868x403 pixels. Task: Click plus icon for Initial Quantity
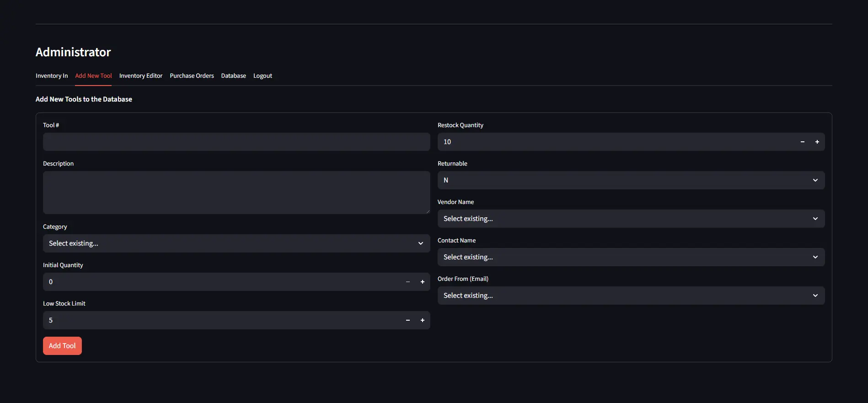click(422, 282)
